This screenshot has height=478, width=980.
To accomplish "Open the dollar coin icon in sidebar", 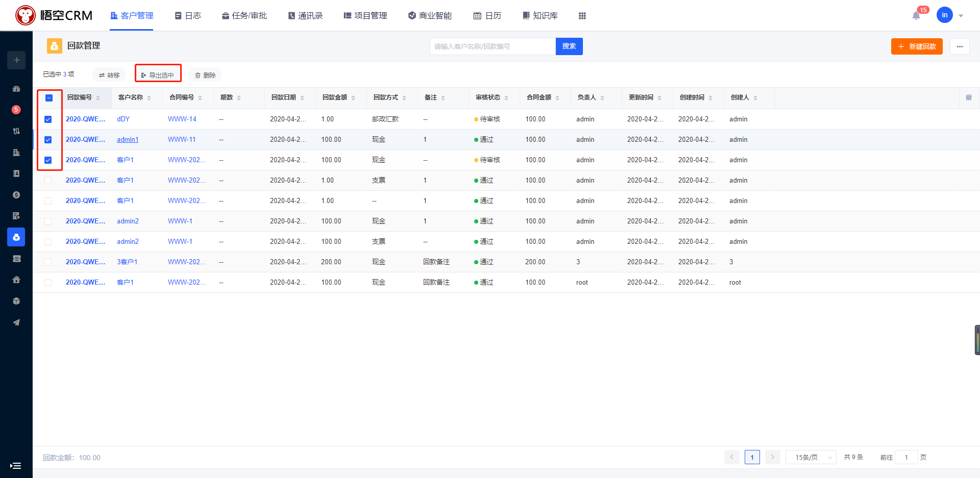I will tap(16, 195).
